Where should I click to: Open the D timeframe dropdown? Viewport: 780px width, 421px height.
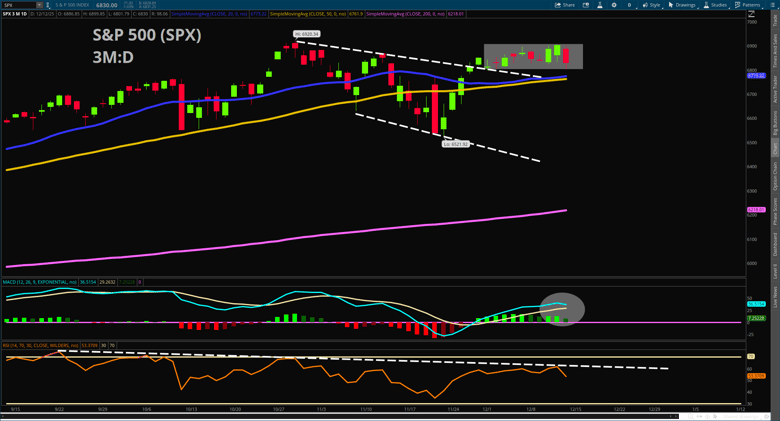pyautogui.click(x=630, y=5)
